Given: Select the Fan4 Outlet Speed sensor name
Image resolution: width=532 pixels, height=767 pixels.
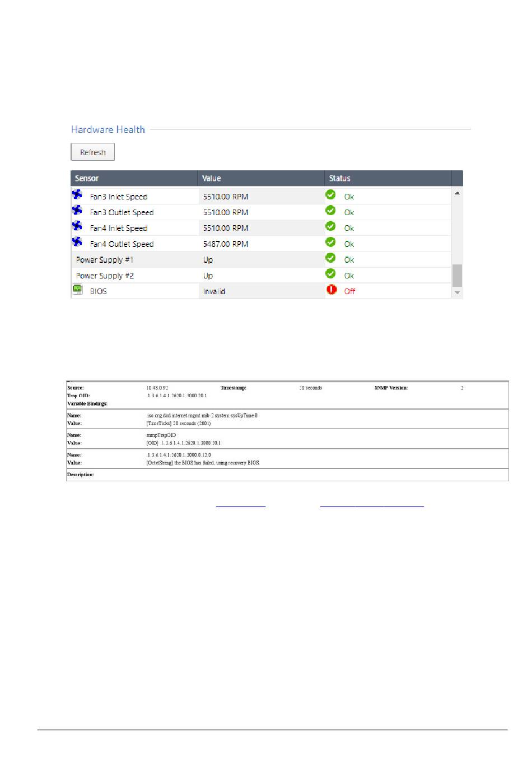Looking at the screenshot, I should click(122, 244).
